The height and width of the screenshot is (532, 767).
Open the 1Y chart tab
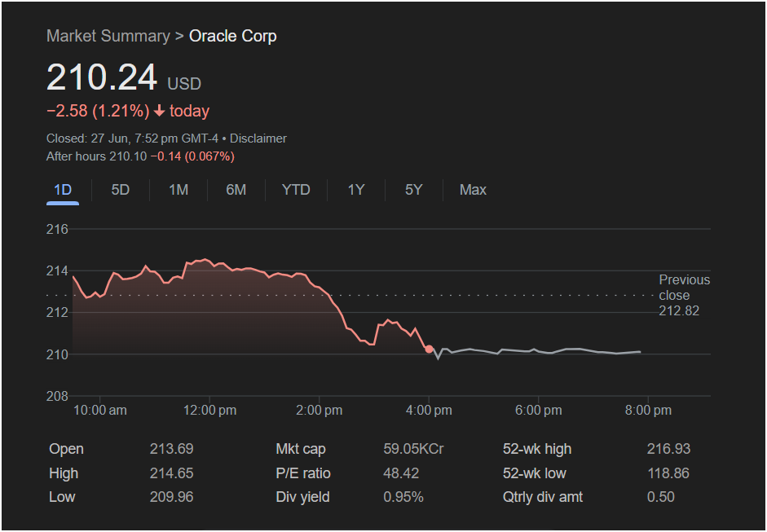click(355, 190)
